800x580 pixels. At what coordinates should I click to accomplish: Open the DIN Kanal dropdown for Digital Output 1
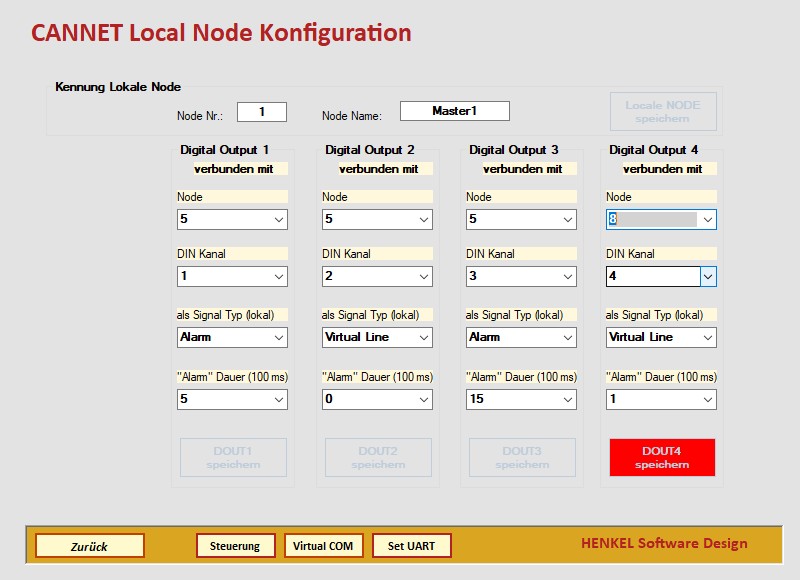(x=232, y=276)
